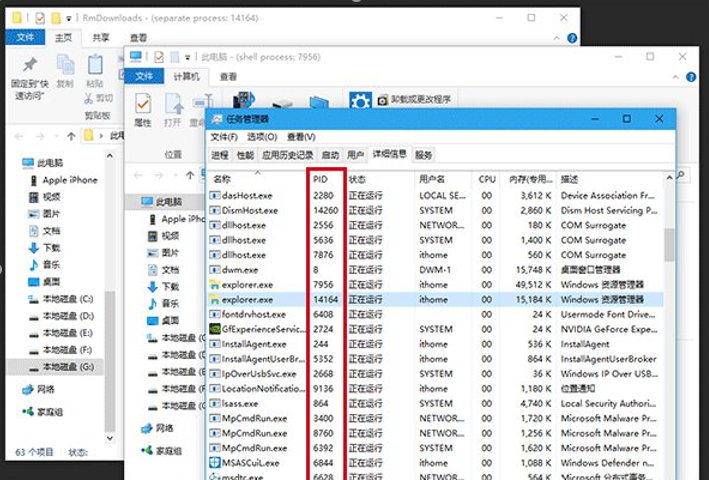Switch to the 性能 tab

tap(245, 155)
